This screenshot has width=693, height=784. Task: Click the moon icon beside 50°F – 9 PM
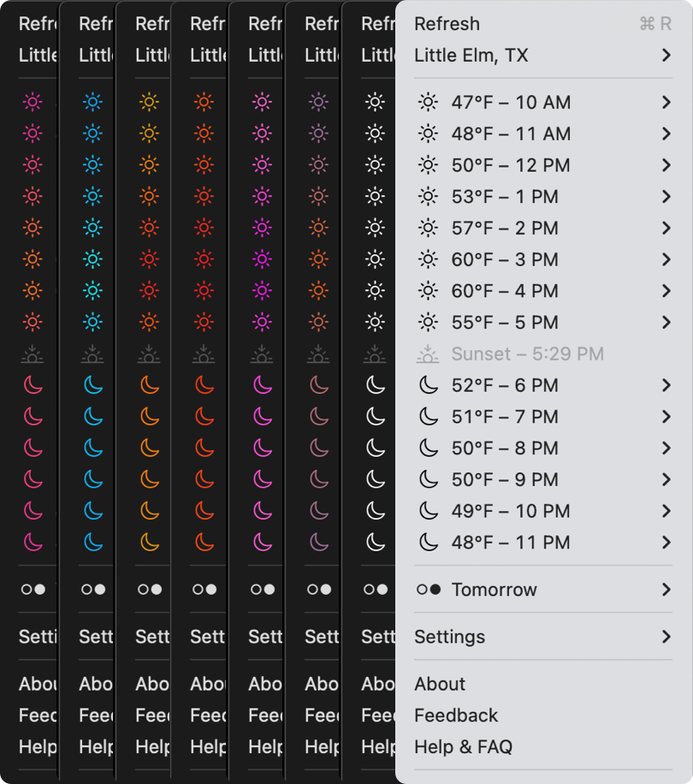click(x=428, y=479)
